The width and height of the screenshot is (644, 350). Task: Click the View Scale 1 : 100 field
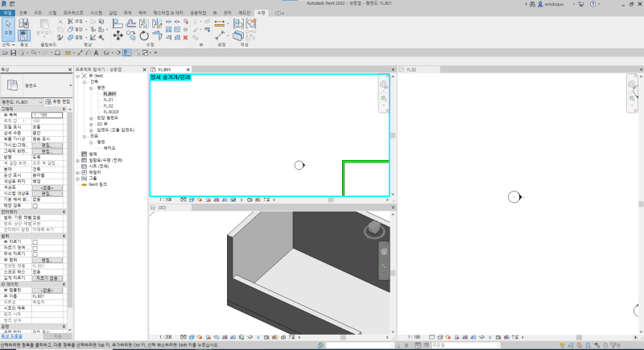[47, 115]
